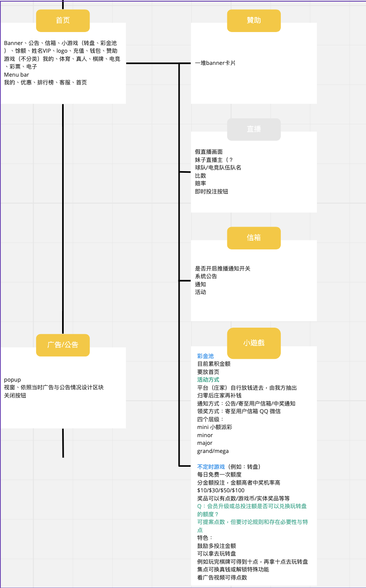Screen dimensions: 366x588
Task: Select the popup text in the ad card
Action: [12, 380]
